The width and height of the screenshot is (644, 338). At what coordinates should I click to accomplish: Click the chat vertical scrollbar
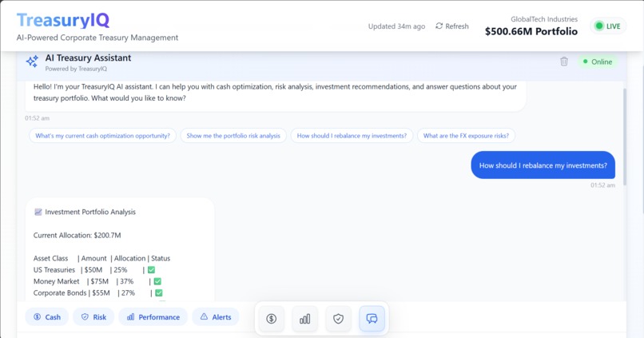pyautogui.click(x=625, y=137)
